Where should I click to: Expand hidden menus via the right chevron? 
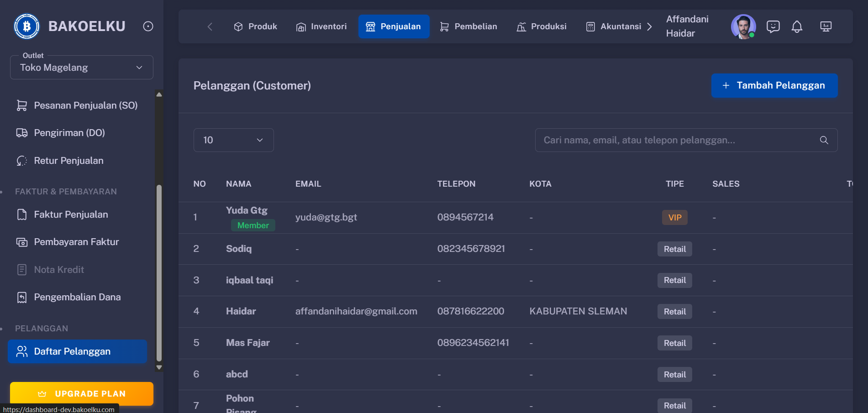point(650,26)
